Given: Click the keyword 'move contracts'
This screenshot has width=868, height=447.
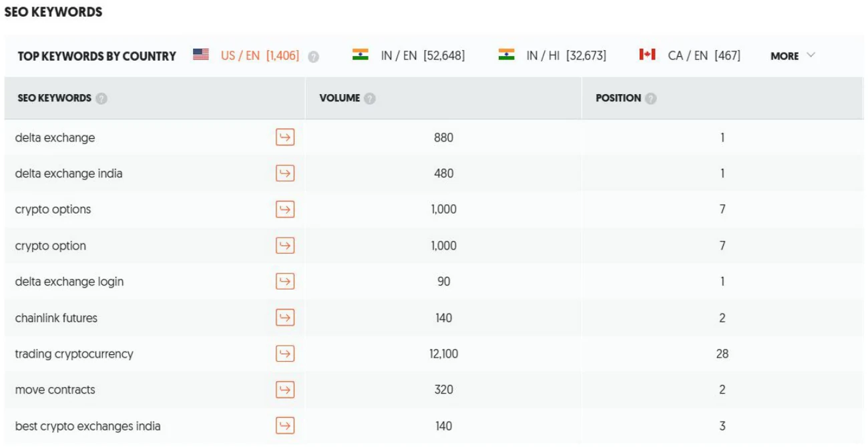Looking at the screenshot, I should [55, 390].
